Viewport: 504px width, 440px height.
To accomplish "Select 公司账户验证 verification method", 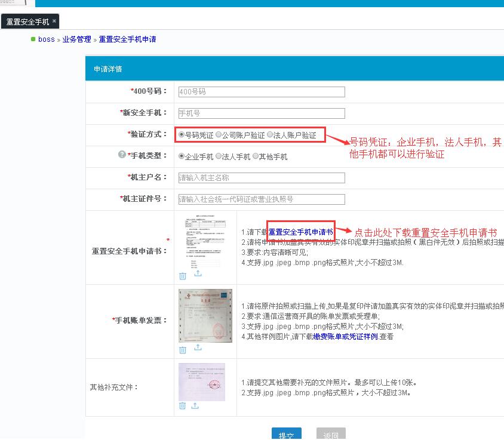I will [x=219, y=135].
